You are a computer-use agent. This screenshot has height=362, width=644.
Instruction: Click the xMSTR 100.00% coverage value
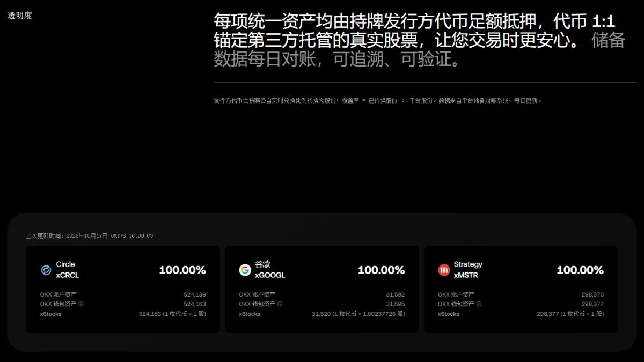580,270
